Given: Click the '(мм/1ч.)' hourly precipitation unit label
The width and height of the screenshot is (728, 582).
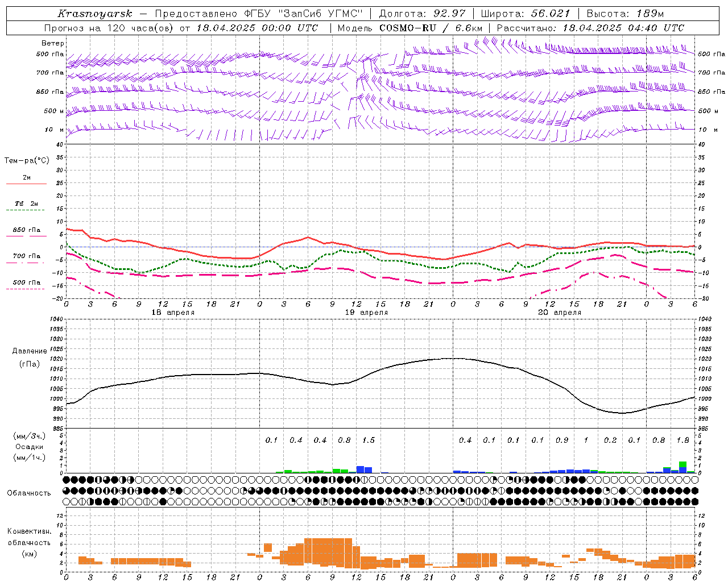Looking at the screenshot, I should pos(30,458).
